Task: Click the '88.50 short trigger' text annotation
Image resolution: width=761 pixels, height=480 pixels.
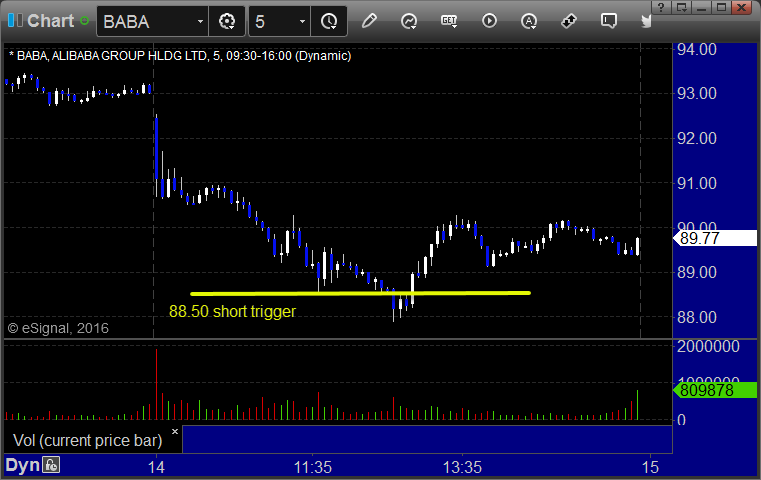Action: click(x=232, y=311)
